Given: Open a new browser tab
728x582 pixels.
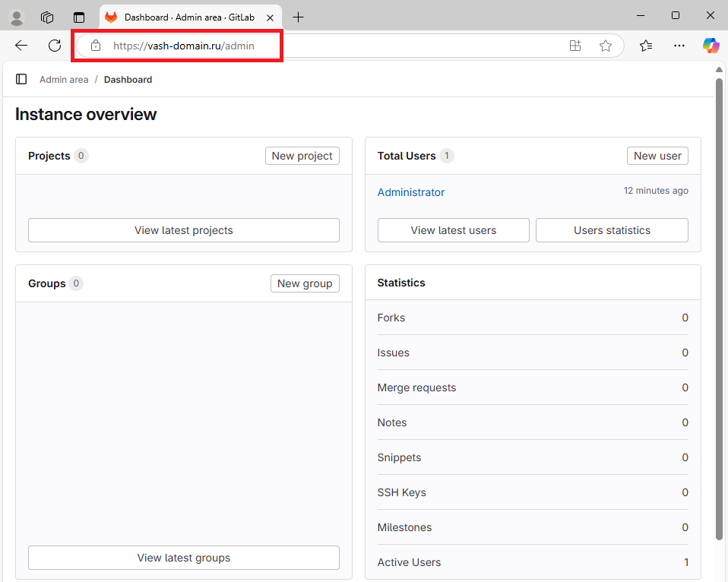Looking at the screenshot, I should point(298,17).
